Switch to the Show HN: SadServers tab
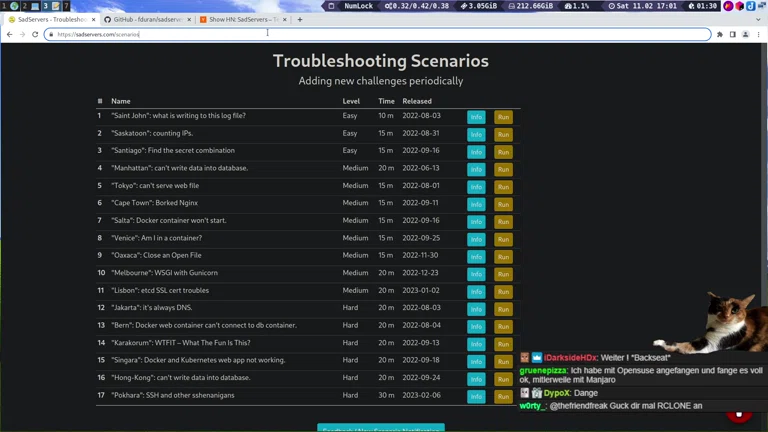Screen dimensions: 768x432 pyautogui.click(x=240, y=19)
